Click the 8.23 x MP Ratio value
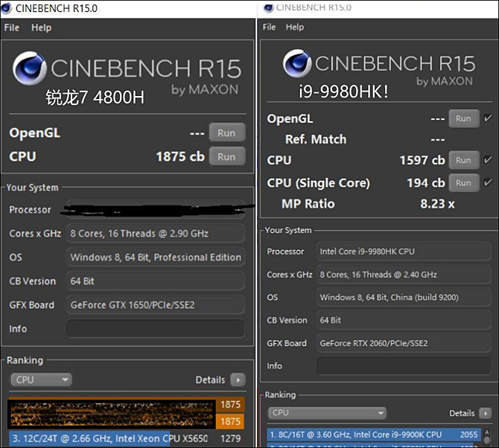The width and height of the screenshot is (499, 448). 437,204
